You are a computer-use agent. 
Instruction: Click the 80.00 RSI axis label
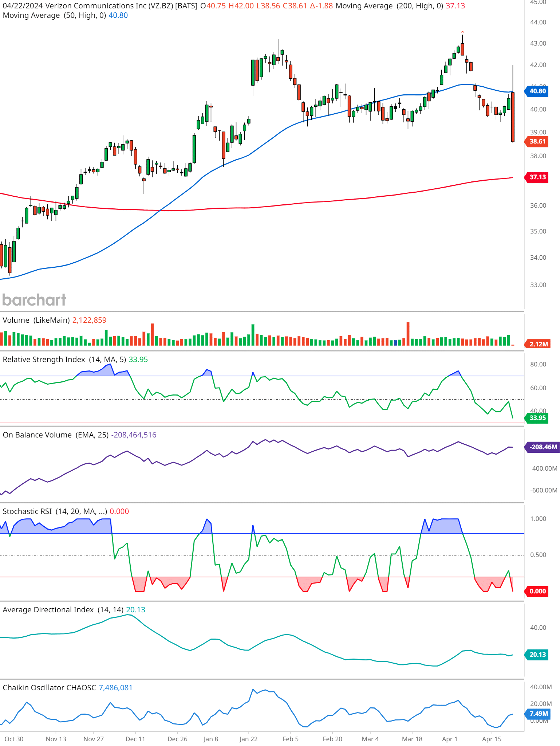coord(538,364)
